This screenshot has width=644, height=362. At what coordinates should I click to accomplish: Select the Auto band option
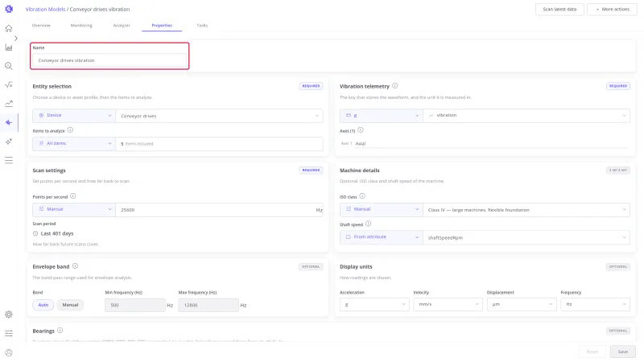[x=43, y=305]
